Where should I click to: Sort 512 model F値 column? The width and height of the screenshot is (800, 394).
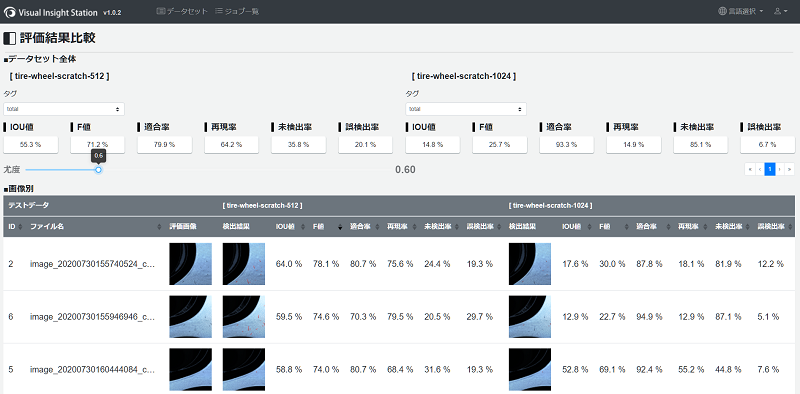[x=340, y=226]
